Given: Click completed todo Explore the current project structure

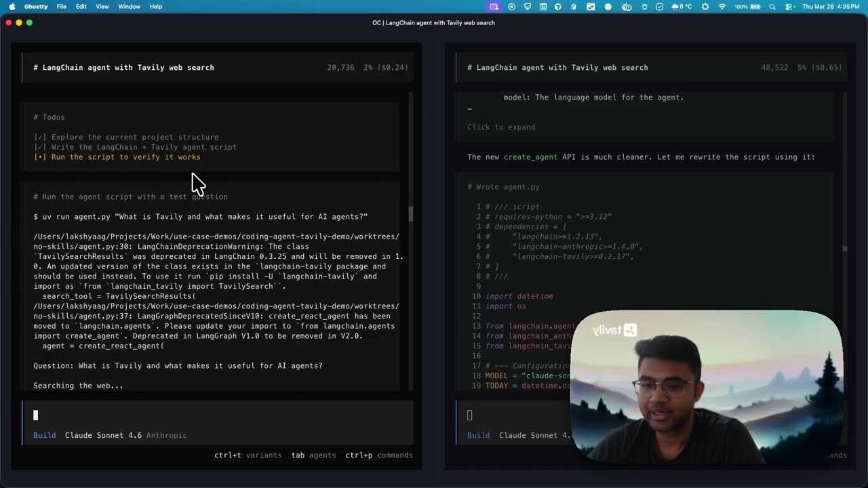Looking at the screenshot, I should click(x=126, y=137).
